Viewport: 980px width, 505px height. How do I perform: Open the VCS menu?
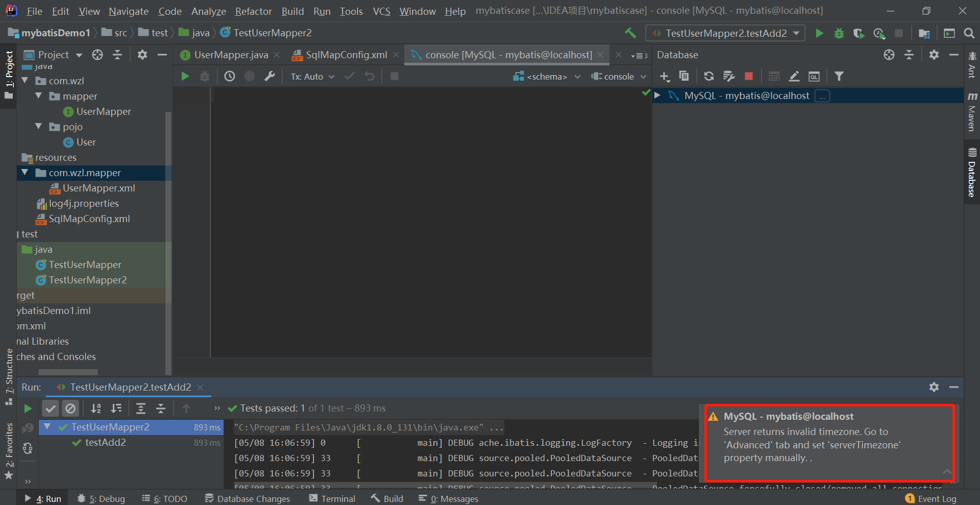pyautogui.click(x=381, y=11)
